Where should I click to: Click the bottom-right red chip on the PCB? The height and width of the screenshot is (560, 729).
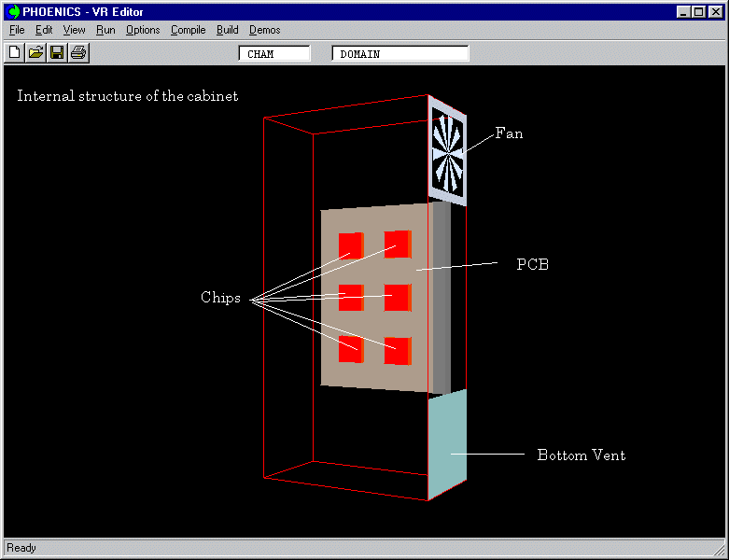pyautogui.click(x=397, y=351)
